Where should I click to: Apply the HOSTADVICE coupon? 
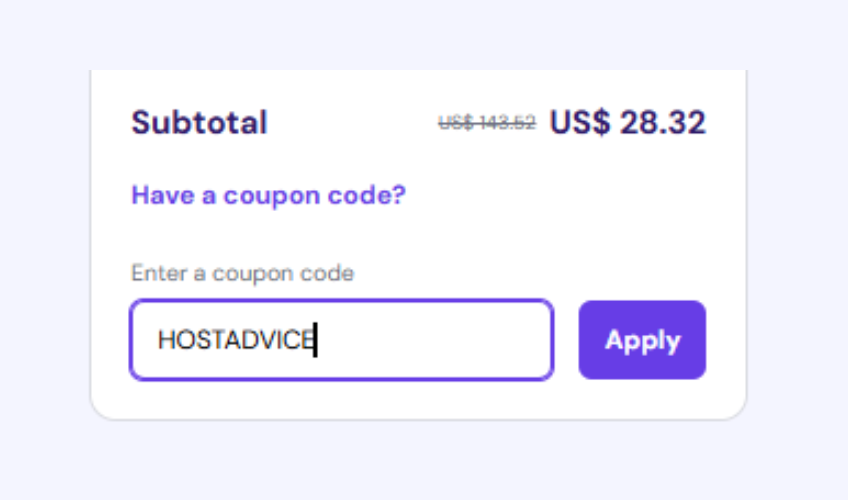(642, 340)
